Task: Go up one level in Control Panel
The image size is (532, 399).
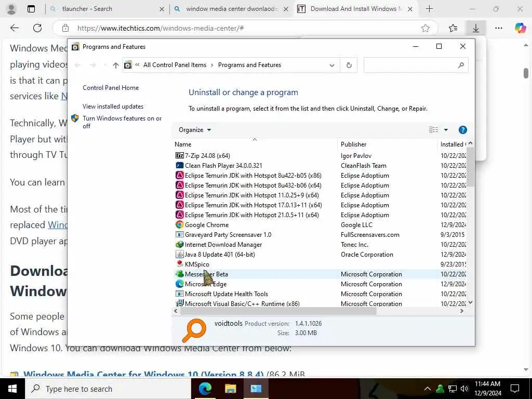Action: [116, 65]
